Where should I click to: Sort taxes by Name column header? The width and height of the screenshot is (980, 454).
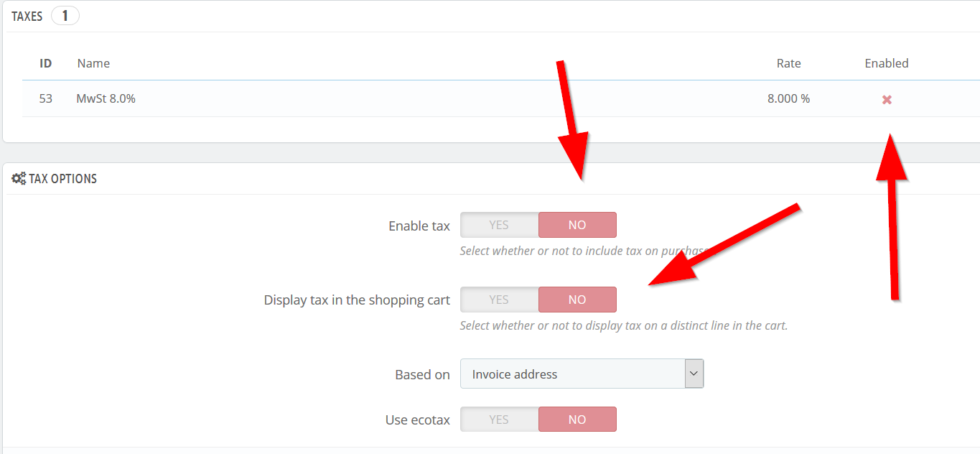point(93,63)
